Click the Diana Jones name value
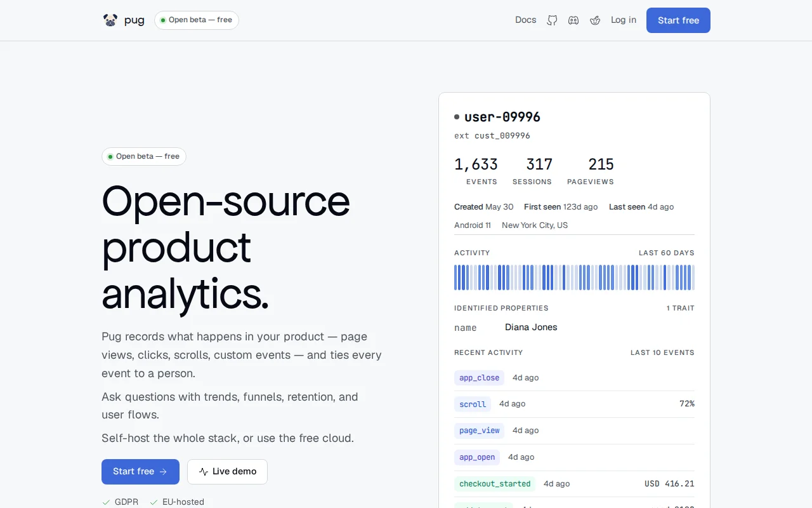 pos(531,328)
